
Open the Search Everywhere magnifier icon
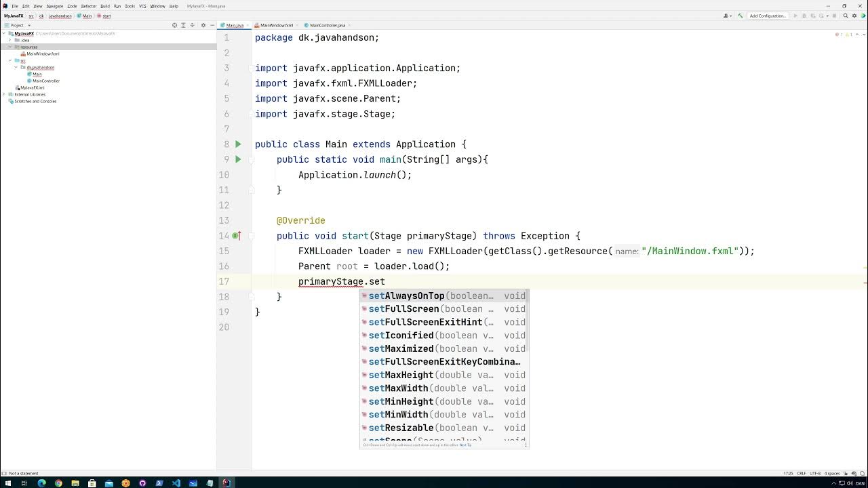pos(846,16)
